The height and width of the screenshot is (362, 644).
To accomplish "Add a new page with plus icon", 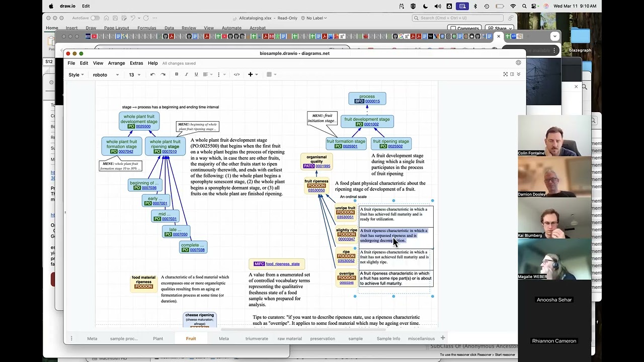I will point(443,338).
